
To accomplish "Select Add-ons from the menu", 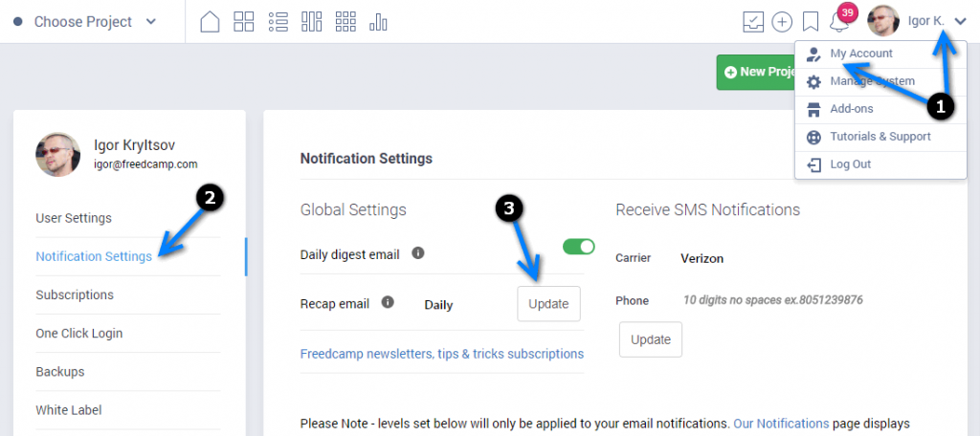I will click(880, 109).
